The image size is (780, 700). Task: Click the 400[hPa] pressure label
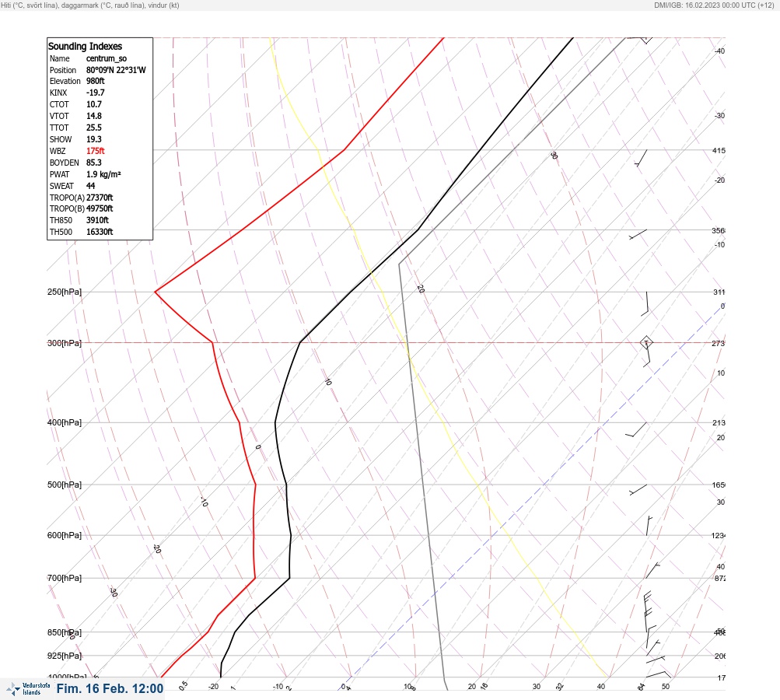(x=65, y=422)
